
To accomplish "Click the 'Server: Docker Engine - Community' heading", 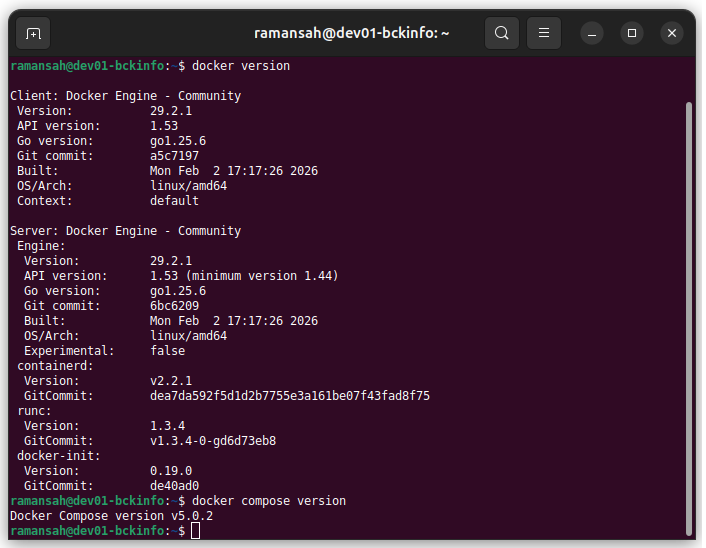I will (x=125, y=231).
